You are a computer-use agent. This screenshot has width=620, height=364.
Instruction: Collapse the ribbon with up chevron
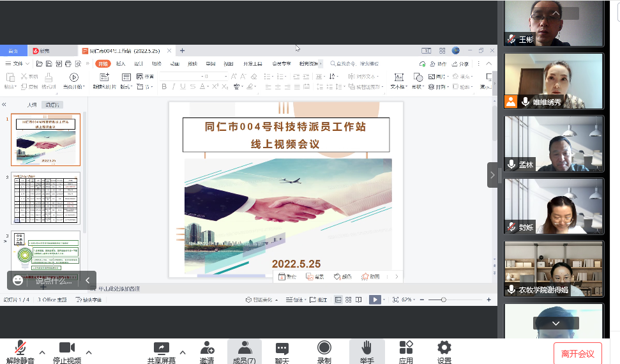pyautogui.click(x=488, y=64)
